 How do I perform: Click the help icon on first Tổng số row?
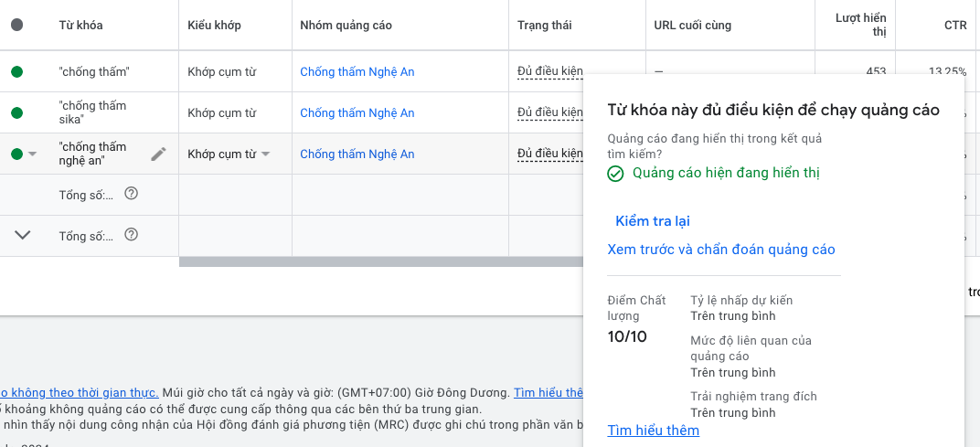pos(132,194)
